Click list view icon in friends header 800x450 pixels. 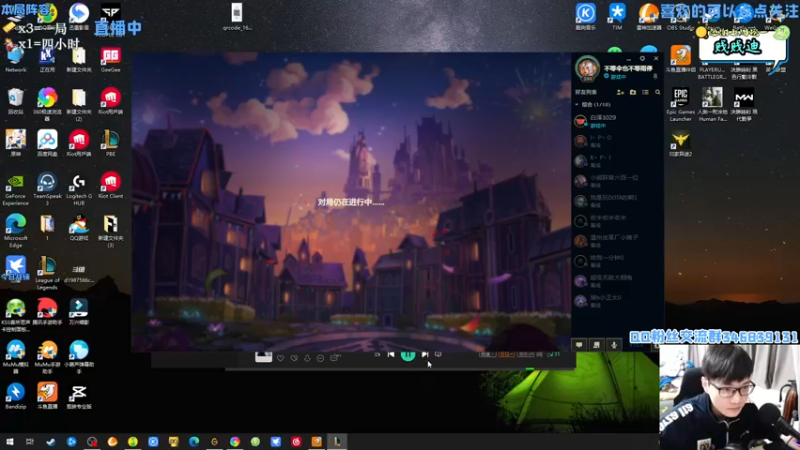point(645,92)
